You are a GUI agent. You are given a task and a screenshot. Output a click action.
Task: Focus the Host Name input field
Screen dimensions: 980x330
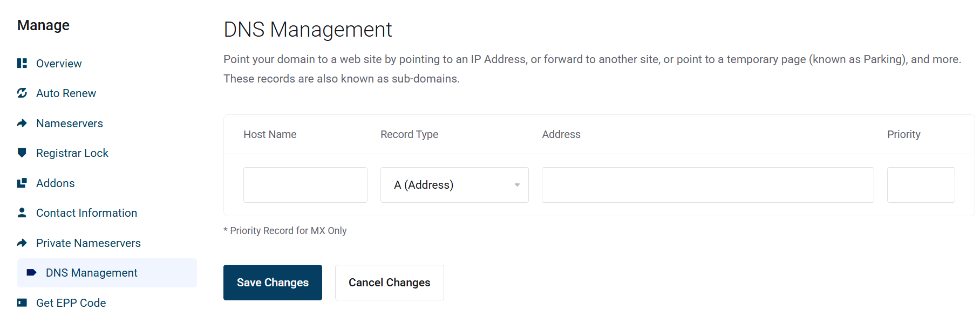305,185
